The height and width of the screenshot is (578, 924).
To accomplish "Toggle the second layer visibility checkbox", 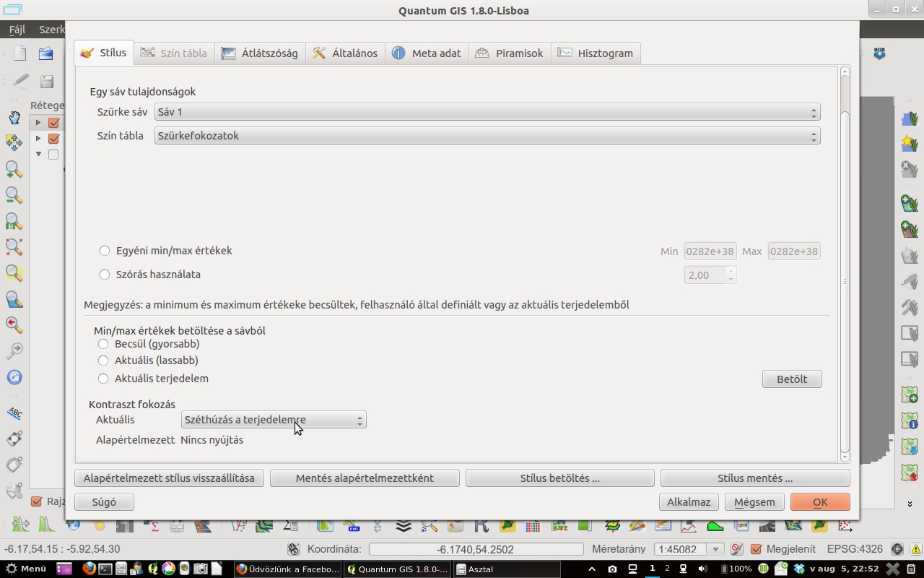I will [53, 138].
